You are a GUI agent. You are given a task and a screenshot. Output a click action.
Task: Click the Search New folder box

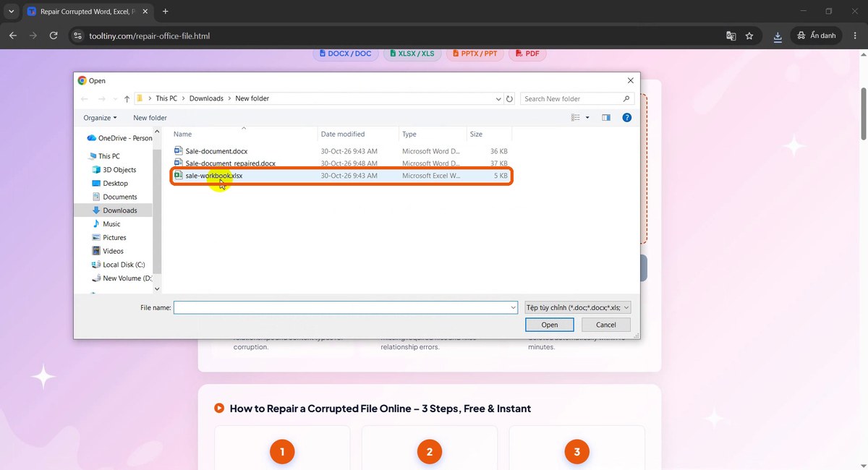(577, 98)
